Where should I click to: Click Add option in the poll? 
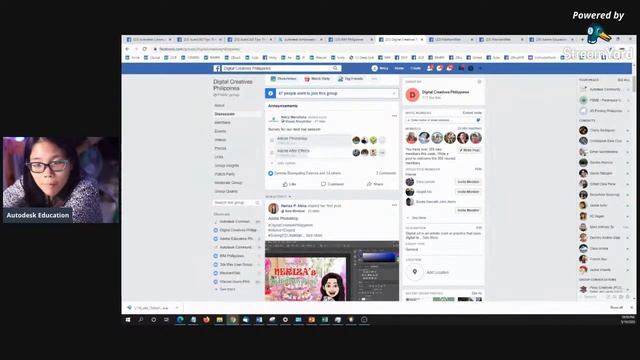(x=286, y=163)
